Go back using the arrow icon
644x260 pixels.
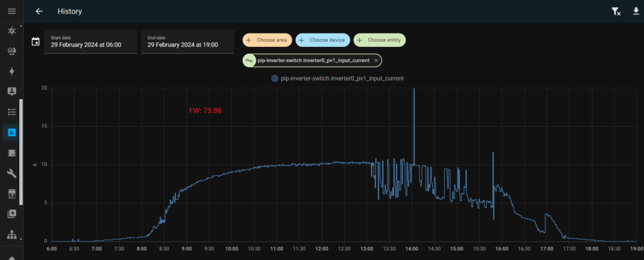coord(39,12)
